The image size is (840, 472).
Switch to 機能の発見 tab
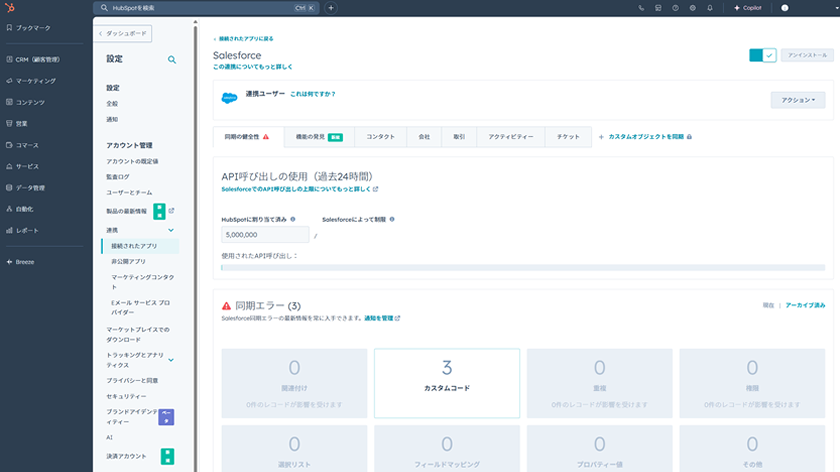tap(319, 137)
